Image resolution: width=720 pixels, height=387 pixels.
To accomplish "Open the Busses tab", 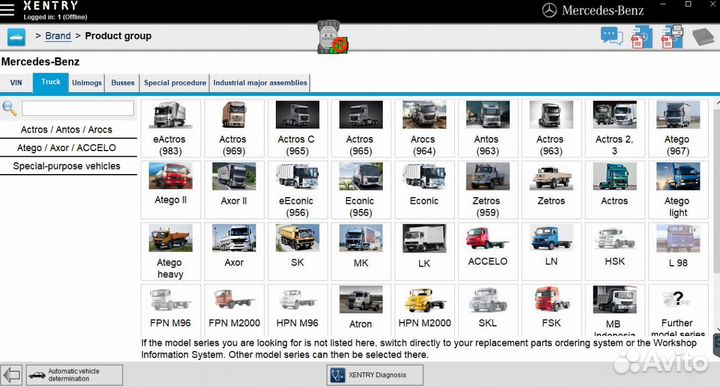I will click(x=123, y=83).
